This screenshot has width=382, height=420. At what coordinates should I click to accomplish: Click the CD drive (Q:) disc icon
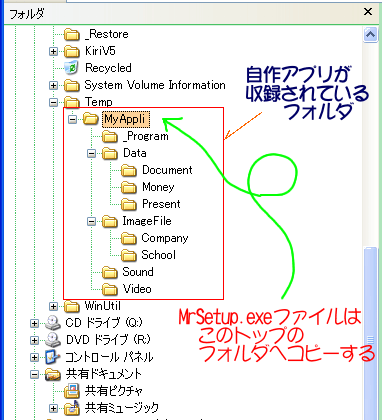(x=53, y=323)
